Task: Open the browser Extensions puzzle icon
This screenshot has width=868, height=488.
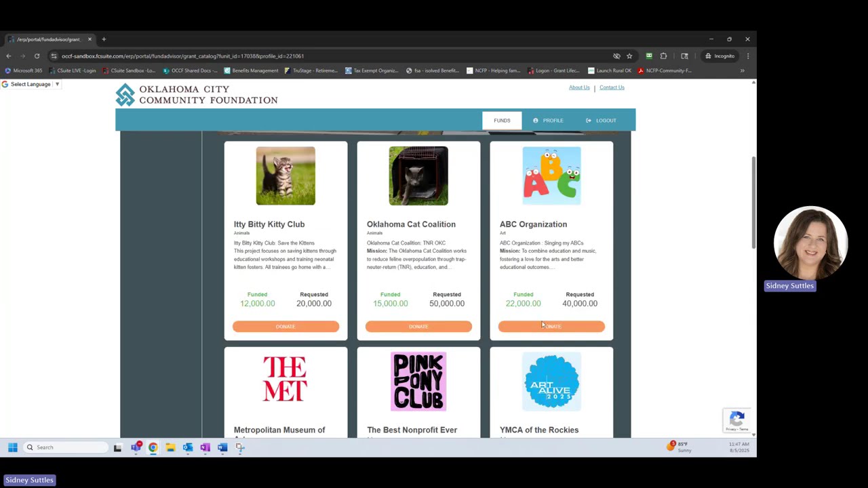Action: [663, 56]
